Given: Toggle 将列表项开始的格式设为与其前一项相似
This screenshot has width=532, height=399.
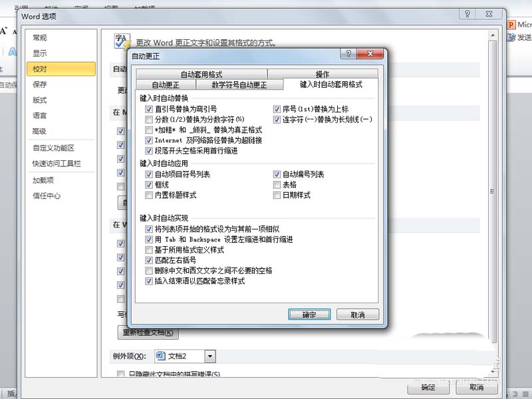Looking at the screenshot, I should (x=148, y=229).
